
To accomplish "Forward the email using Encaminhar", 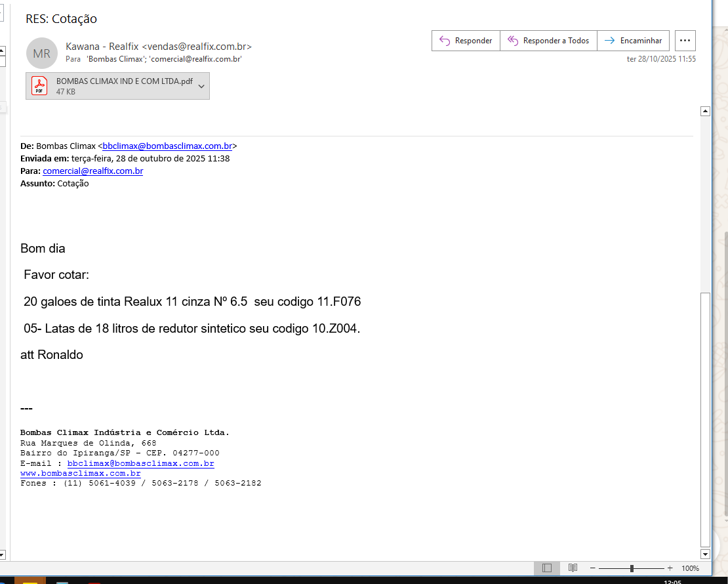I will click(x=633, y=41).
